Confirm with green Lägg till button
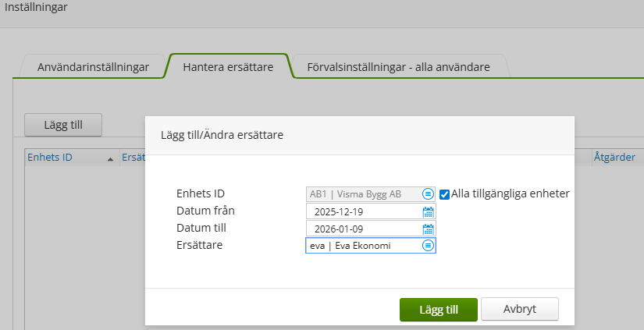 click(438, 310)
